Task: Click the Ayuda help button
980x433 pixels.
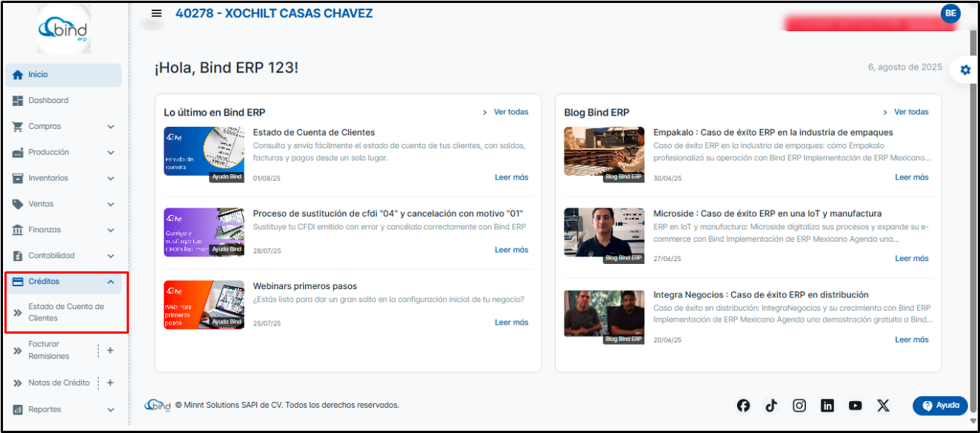Action: 940,406
